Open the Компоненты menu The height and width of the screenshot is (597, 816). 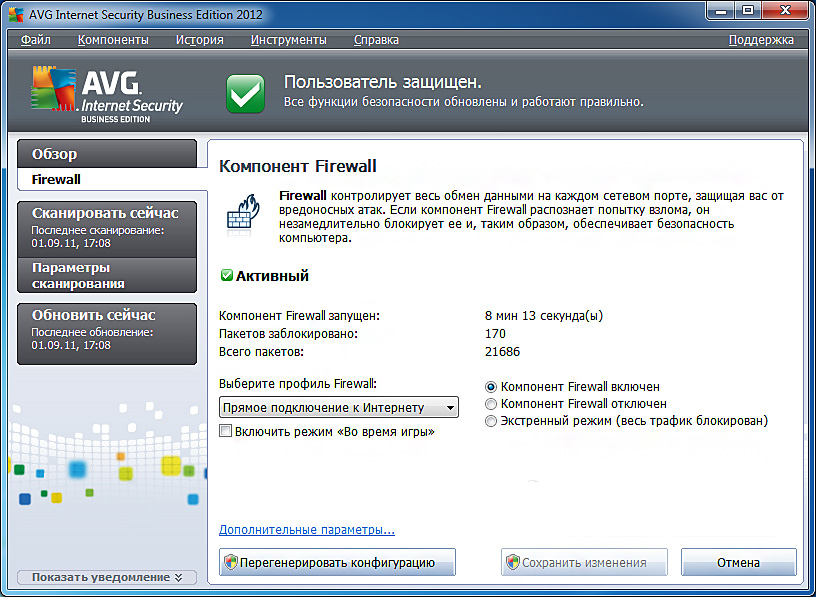[x=113, y=40]
